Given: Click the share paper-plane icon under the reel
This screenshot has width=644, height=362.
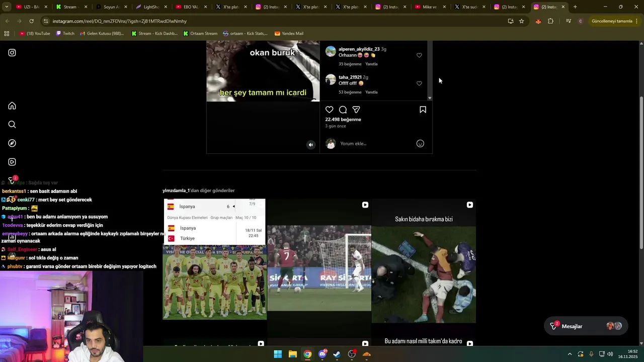Looking at the screenshot, I should click(356, 110).
